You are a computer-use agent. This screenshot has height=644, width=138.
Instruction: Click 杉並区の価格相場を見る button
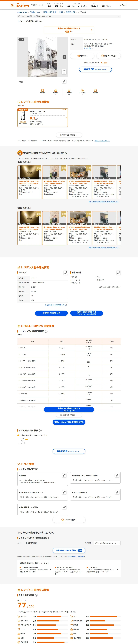(87, 313)
